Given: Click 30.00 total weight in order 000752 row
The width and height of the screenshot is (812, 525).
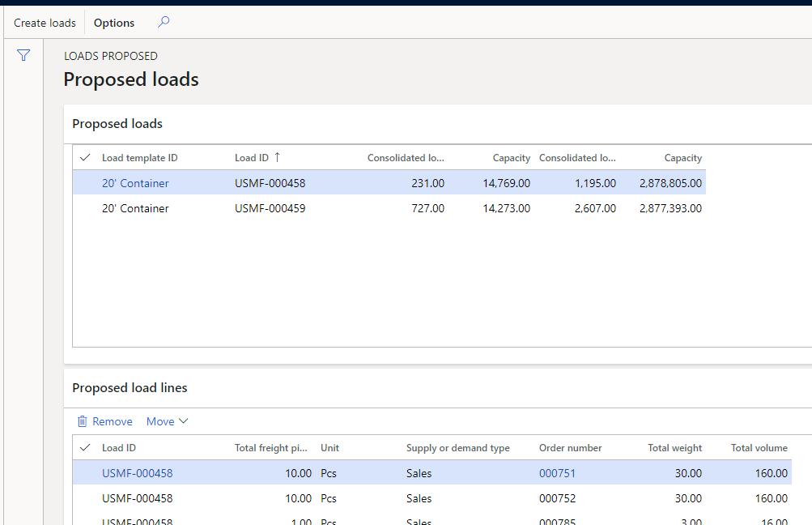Looking at the screenshot, I should pos(688,498).
